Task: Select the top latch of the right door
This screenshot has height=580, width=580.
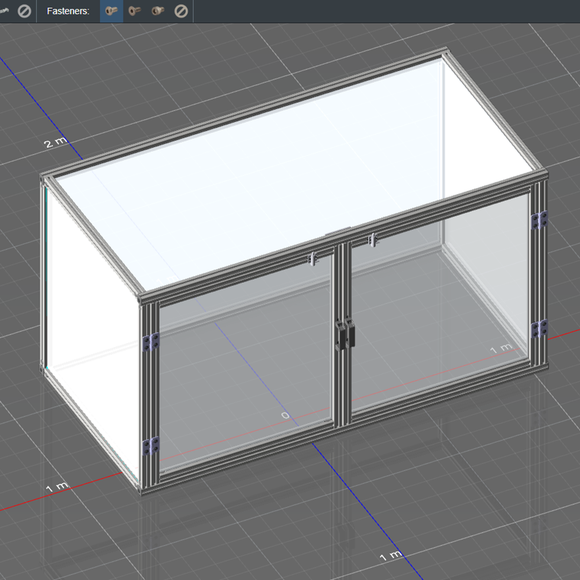Action: pos(373,240)
